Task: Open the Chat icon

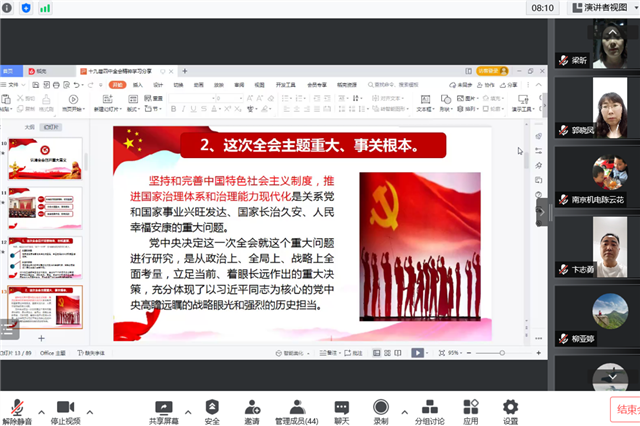Action: coord(342,406)
